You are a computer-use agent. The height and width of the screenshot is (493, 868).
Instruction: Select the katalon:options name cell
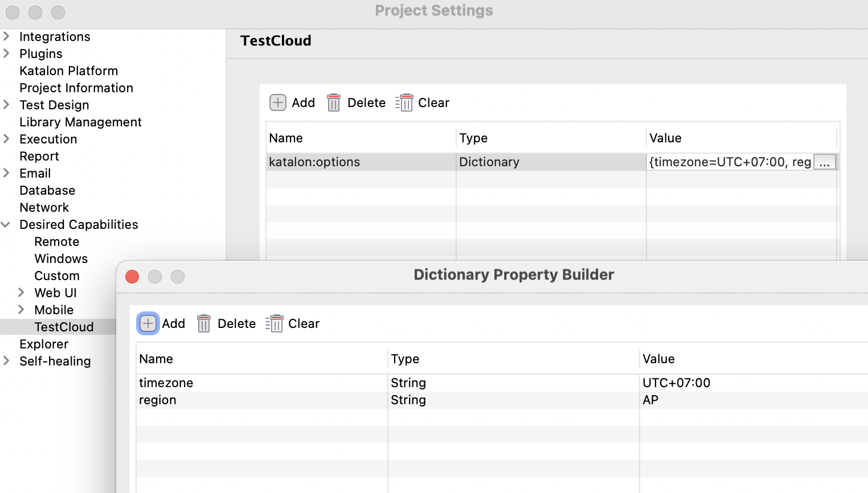pyautogui.click(x=361, y=162)
